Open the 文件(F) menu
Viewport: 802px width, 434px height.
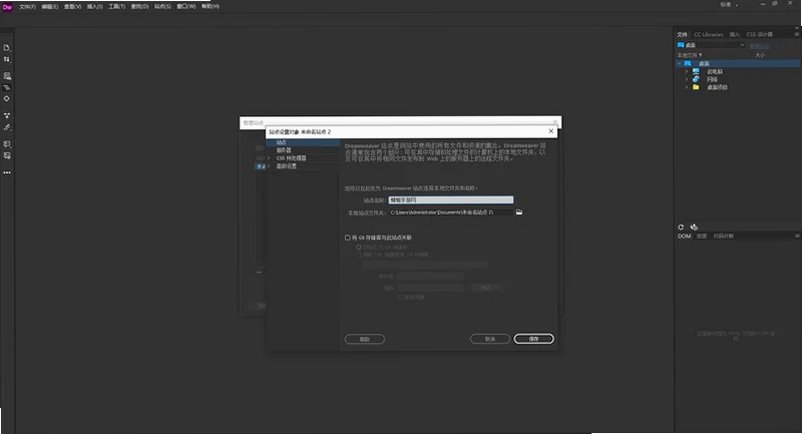point(27,7)
